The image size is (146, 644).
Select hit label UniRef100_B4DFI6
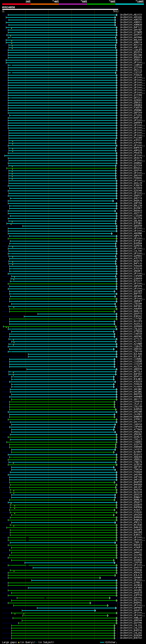point(131,118)
